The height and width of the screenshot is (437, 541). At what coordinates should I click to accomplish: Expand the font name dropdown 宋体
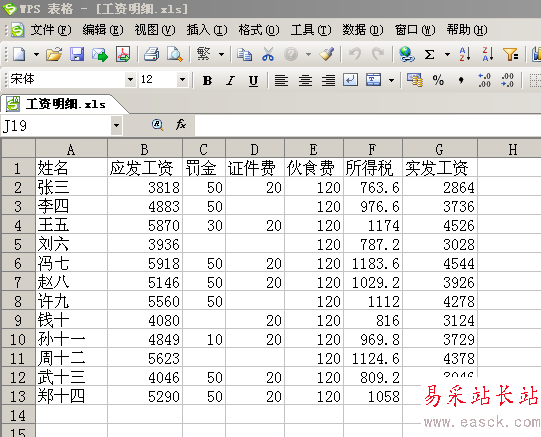click(130, 80)
